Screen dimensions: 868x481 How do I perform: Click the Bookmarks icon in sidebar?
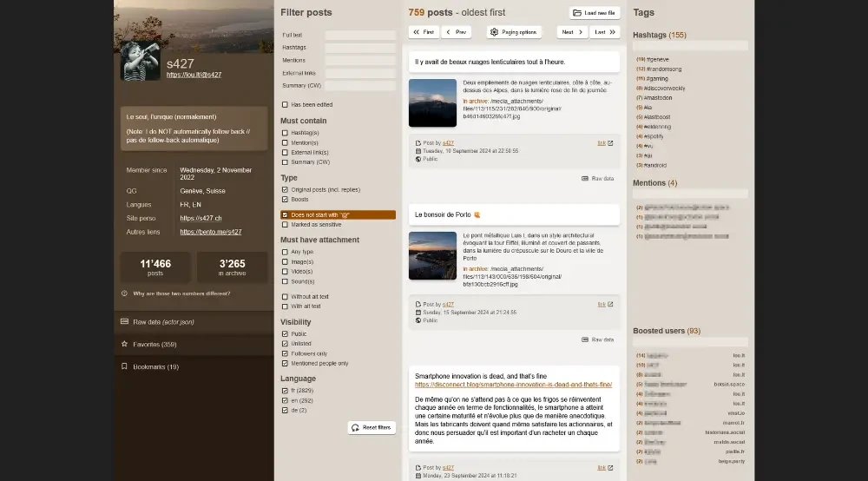[x=125, y=366]
